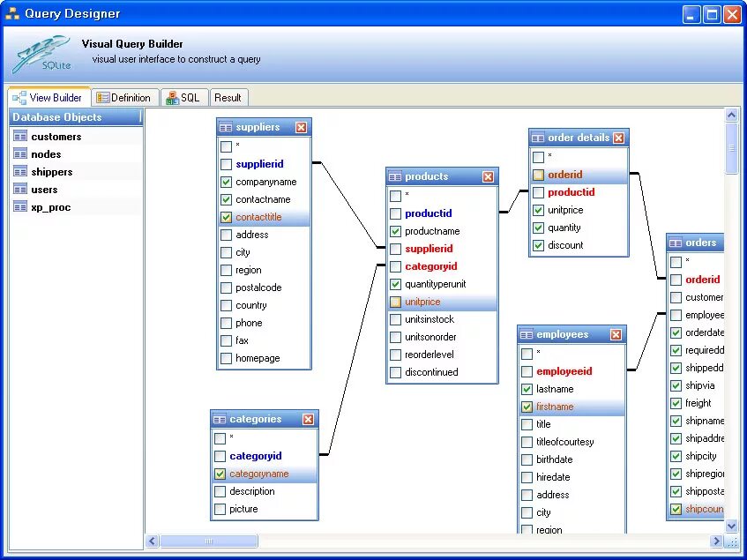Viewport: 747px width, 560px height.
Task: Switch to the Definition tab
Action: tap(125, 98)
